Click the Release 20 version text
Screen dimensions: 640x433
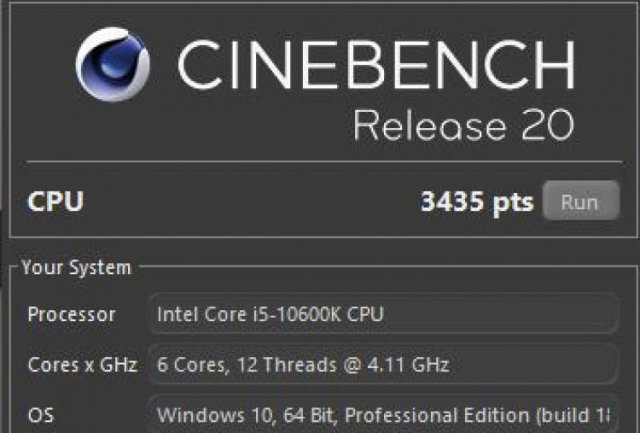point(463,126)
